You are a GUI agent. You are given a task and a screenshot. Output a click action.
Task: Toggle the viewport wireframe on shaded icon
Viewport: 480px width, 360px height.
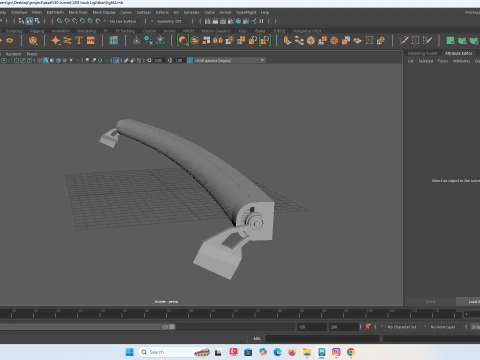(x=58, y=60)
